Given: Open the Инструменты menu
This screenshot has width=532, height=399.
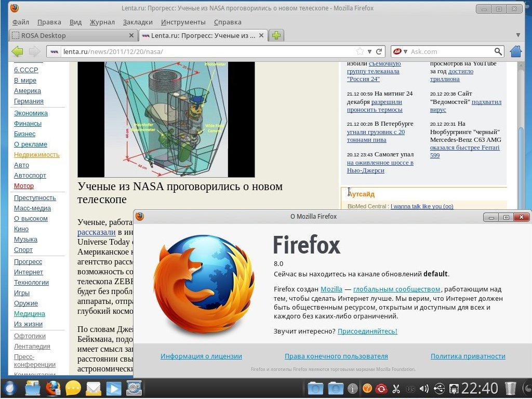Looking at the screenshot, I should click(x=183, y=22).
